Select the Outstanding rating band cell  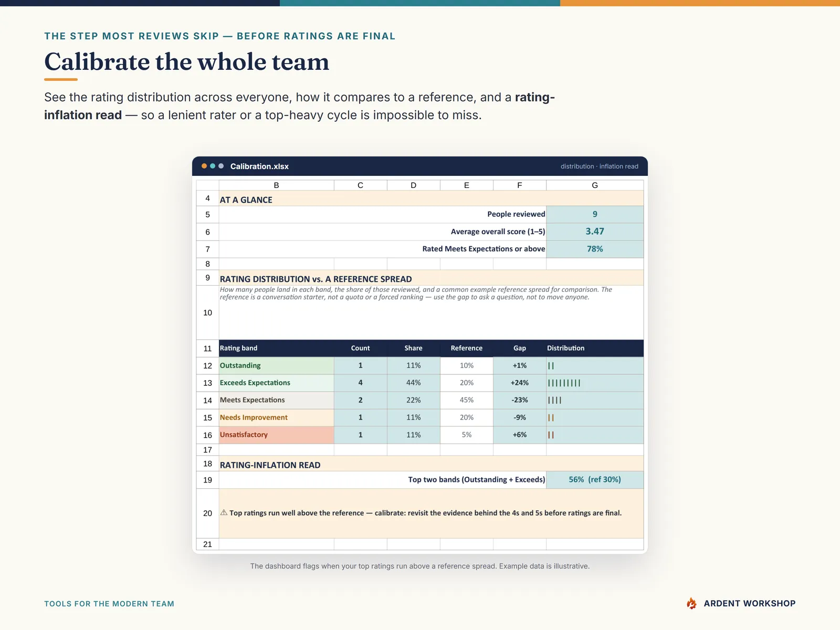point(276,365)
